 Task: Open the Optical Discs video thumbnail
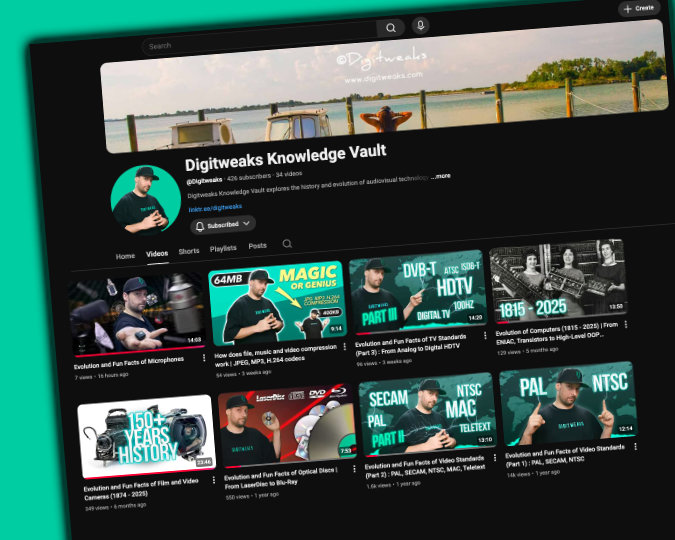point(288,425)
